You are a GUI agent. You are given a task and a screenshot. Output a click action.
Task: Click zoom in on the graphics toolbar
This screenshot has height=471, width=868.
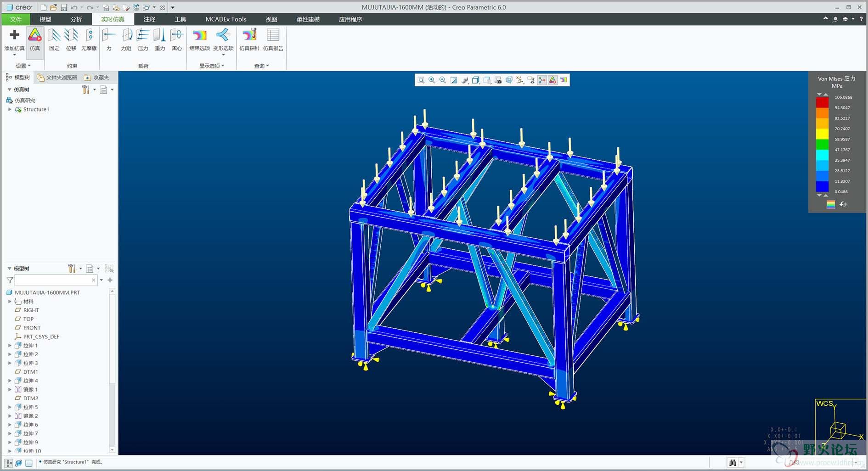432,80
